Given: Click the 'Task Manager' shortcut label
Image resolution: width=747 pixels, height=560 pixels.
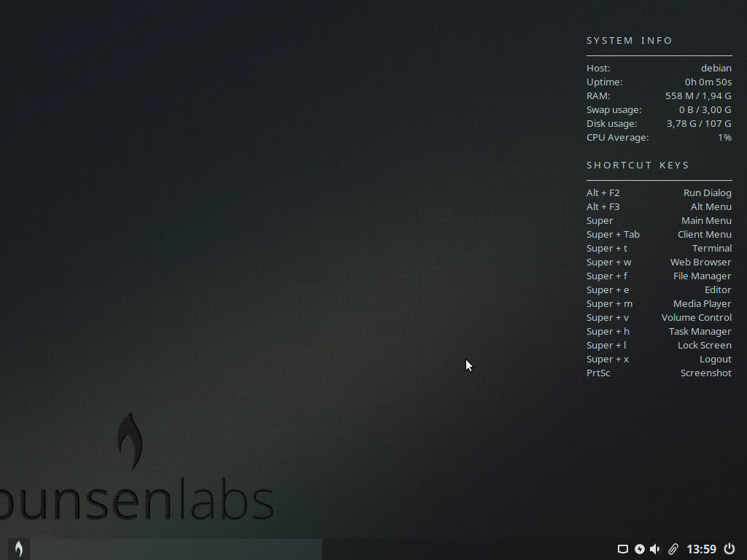Looking at the screenshot, I should tap(700, 331).
